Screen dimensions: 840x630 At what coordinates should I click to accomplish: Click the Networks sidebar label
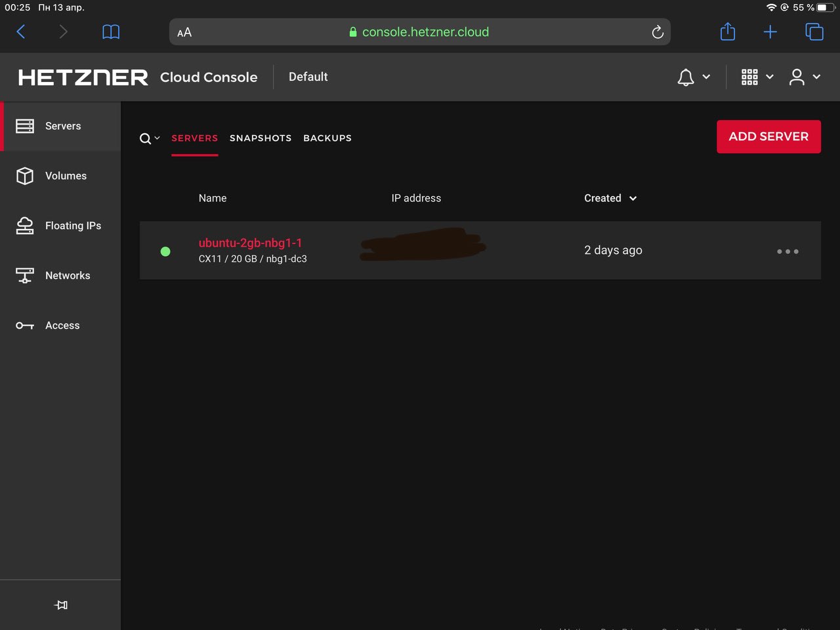[x=68, y=276]
